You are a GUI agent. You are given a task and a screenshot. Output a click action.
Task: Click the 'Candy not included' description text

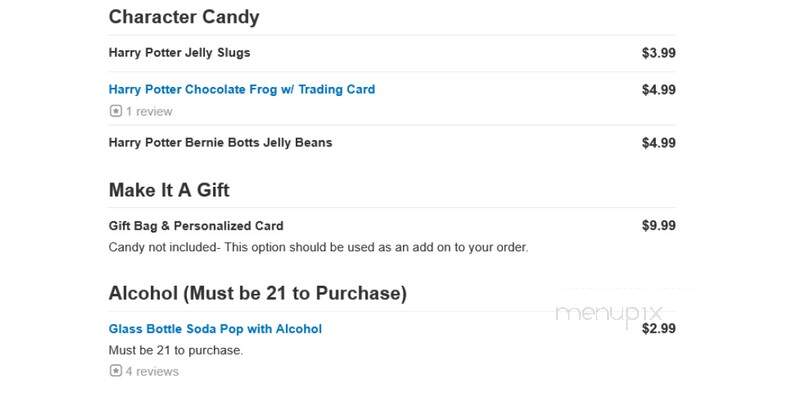[x=318, y=247]
